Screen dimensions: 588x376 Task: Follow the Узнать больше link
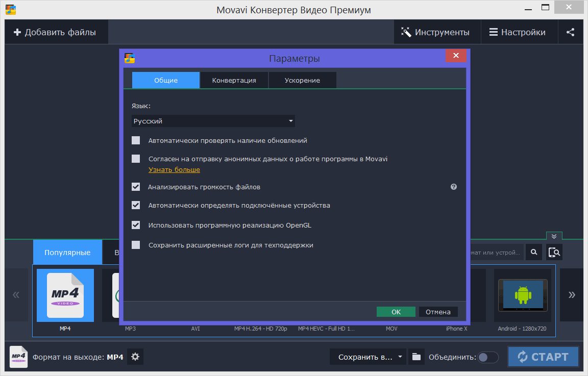pyautogui.click(x=174, y=169)
